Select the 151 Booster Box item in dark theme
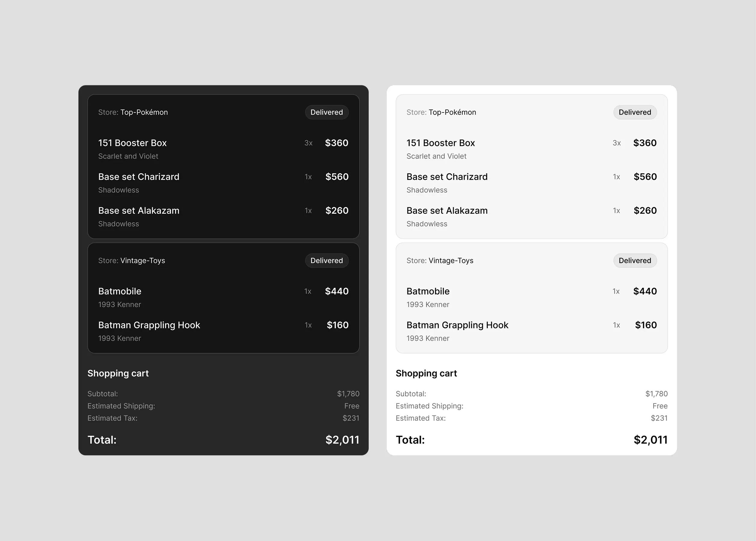The height and width of the screenshot is (541, 756). tap(133, 143)
